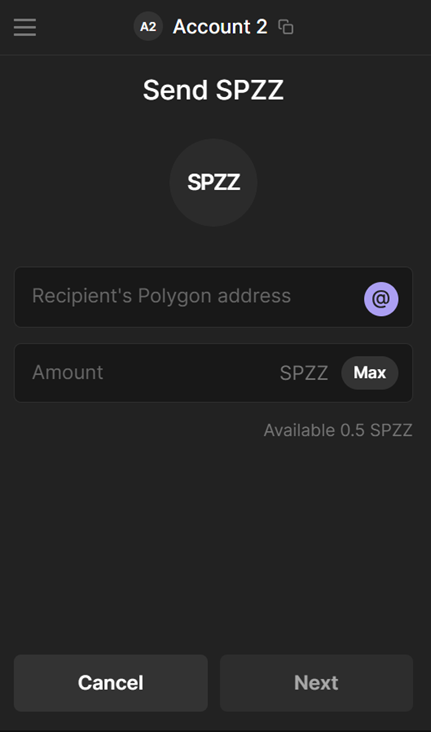Copy the Account 2 address
The height and width of the screenshot is (732, 431).
286,27
